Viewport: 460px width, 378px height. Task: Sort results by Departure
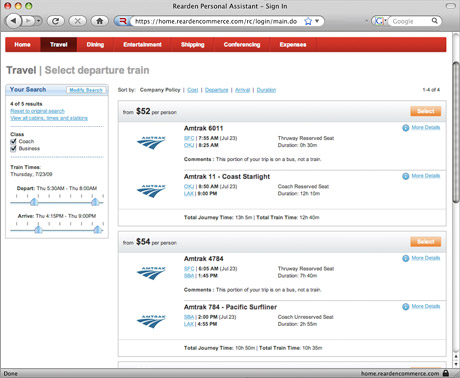tap(216, 90)
